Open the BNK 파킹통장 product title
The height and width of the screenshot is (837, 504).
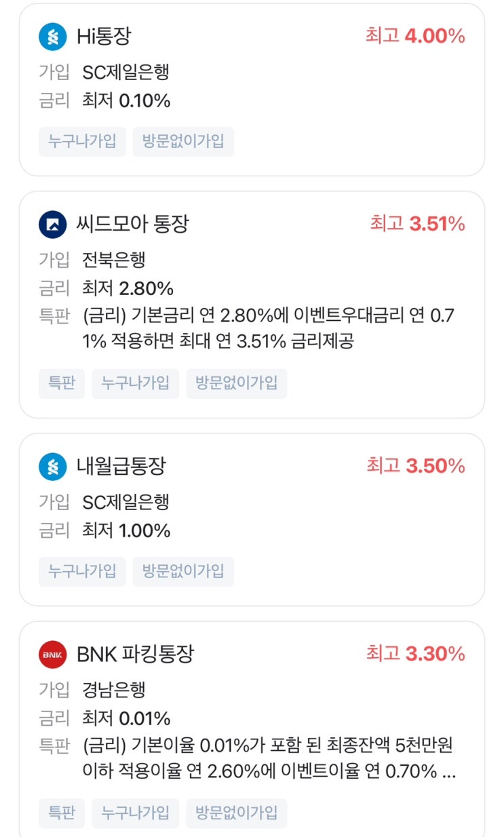136,655
